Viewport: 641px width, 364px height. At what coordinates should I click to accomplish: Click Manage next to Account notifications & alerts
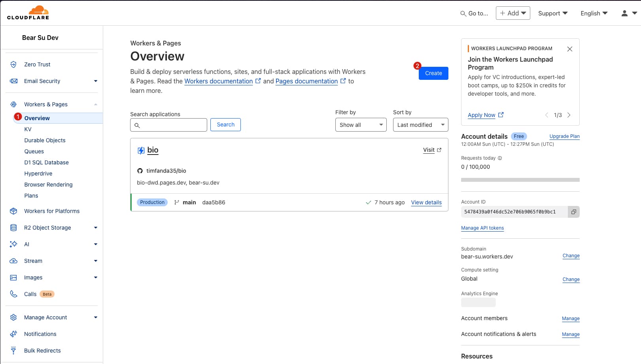click(571, 334)
